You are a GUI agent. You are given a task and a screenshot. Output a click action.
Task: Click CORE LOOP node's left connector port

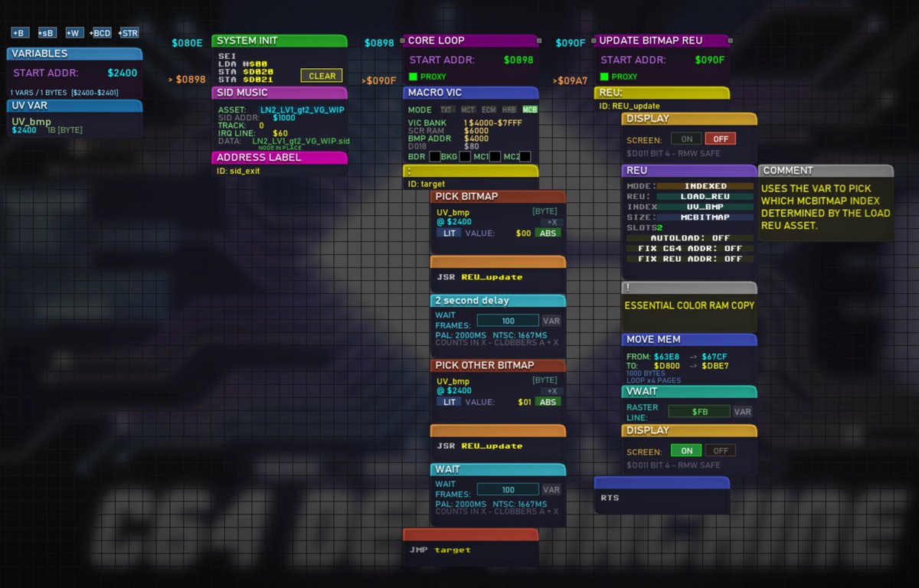pos(403,41)
